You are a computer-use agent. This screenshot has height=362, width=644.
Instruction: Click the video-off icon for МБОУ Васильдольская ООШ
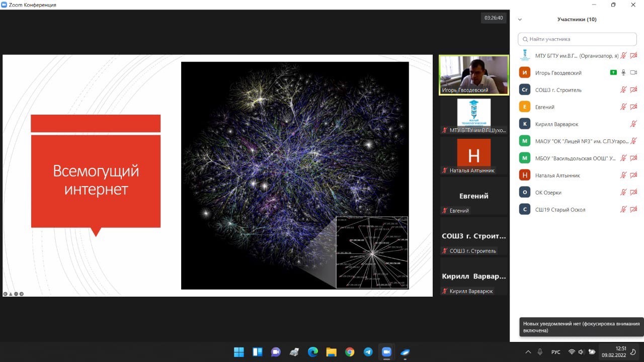[x=633, y=158]
